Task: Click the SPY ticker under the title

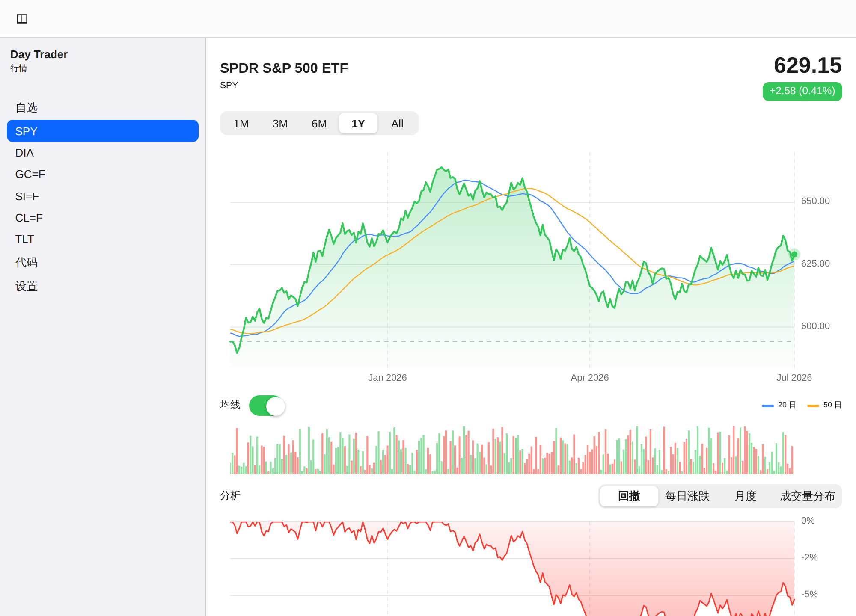Action: click(229, 85)
